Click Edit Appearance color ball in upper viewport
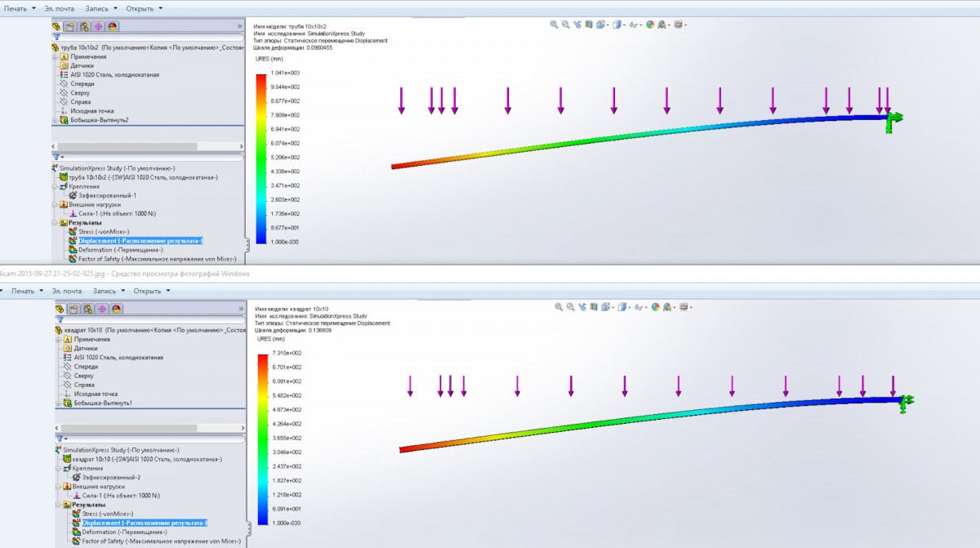980x548 pixels. (x=651, y=25)
